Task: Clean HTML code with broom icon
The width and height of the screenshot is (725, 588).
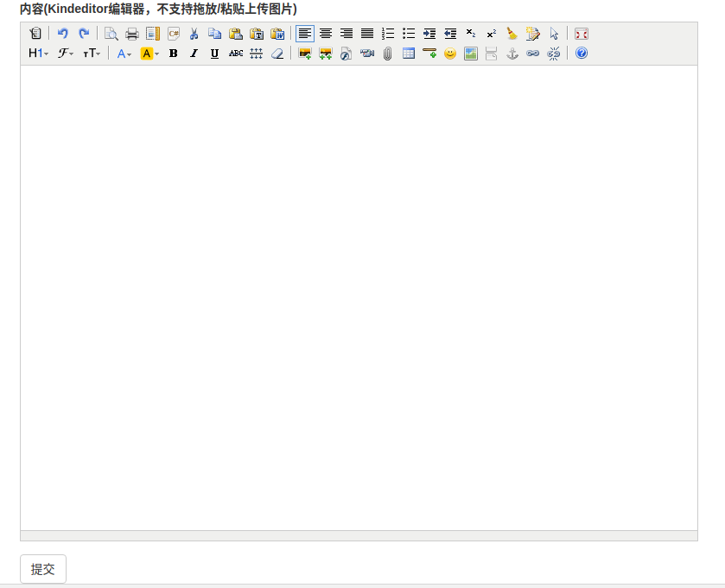Action: click(x=512, y=34)
